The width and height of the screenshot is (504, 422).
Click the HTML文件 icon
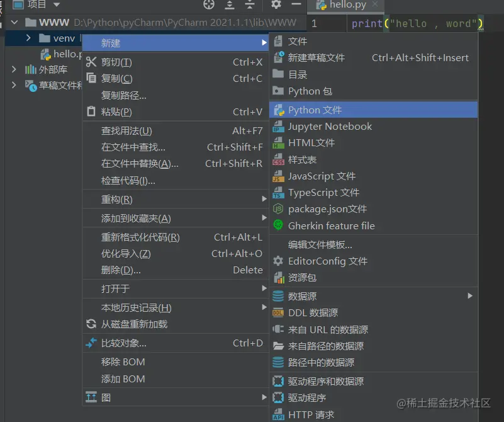(278, 143)
